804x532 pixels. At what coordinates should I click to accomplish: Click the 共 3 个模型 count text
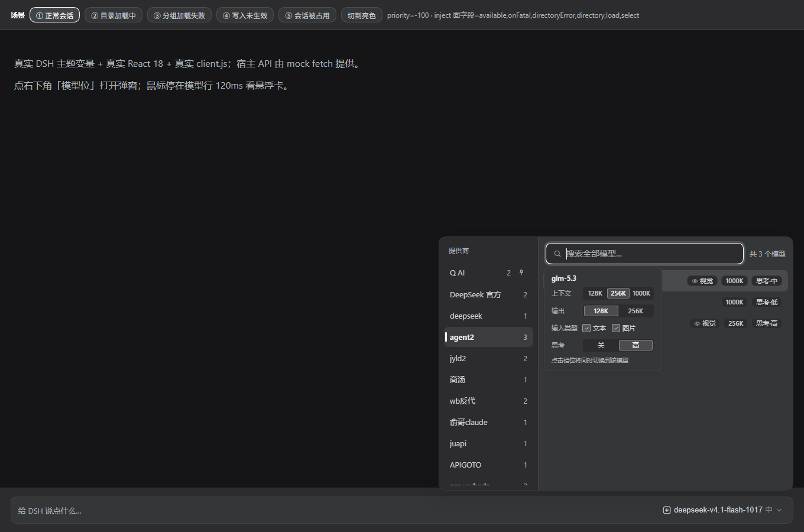click(767, 254)
